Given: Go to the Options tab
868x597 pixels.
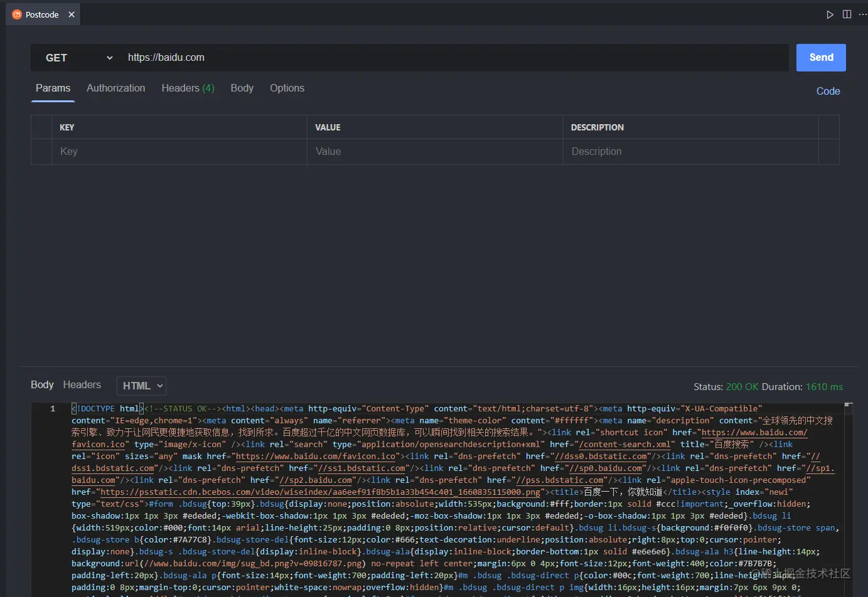Looking at the screenshot, I should (287, 88).
